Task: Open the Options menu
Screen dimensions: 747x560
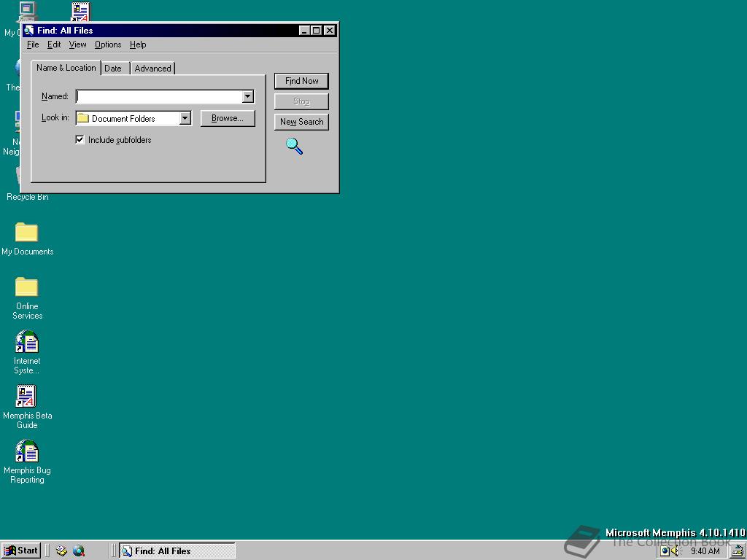Action: (x=108, y=44)
